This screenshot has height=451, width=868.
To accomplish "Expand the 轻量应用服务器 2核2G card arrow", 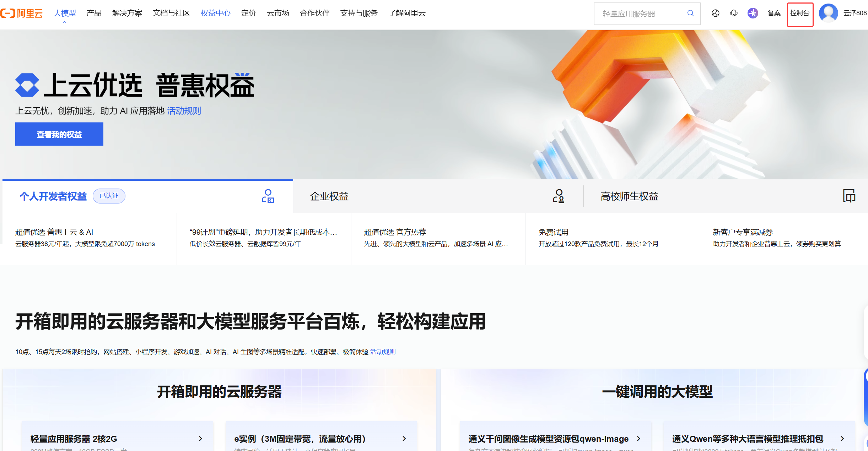I will 200,439.
